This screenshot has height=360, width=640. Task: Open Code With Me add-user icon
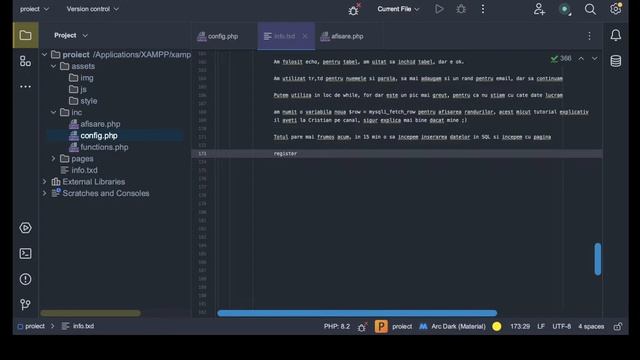[539, 9]
